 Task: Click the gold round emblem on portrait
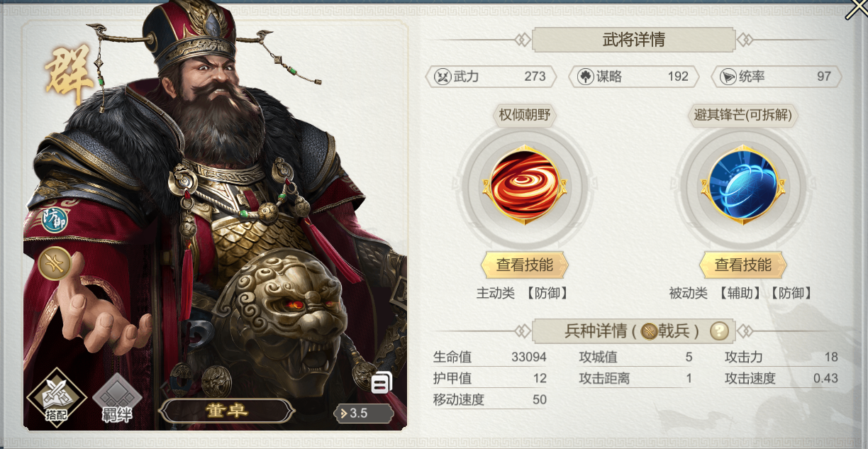[55, 263]
